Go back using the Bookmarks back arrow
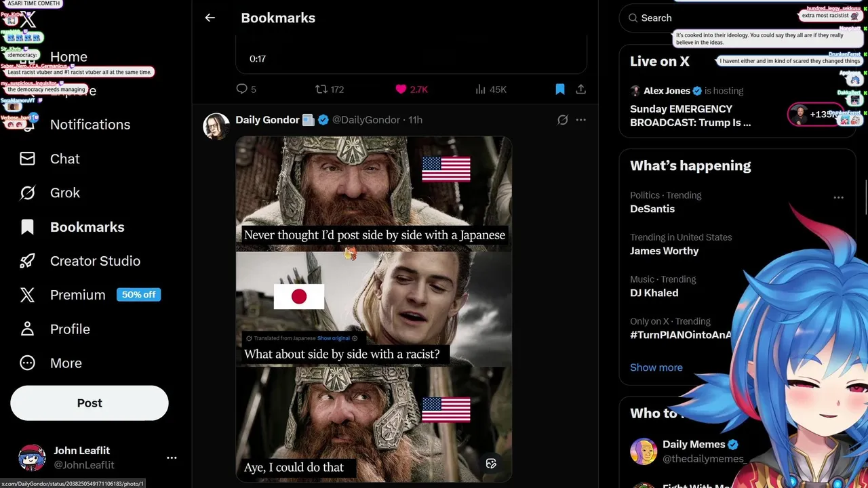868x488 pixels. click(210, 18)
